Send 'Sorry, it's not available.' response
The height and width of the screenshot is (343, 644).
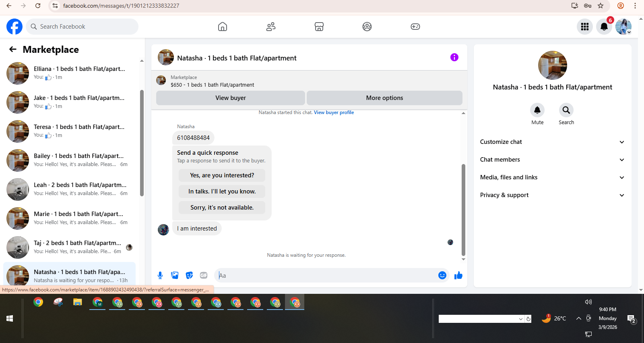(222, 208)
